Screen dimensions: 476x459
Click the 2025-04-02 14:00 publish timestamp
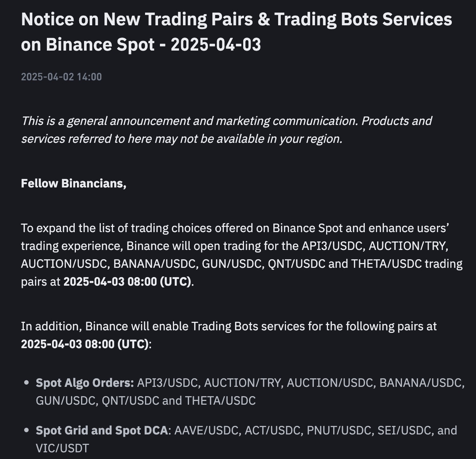click(x=61, y=77)
